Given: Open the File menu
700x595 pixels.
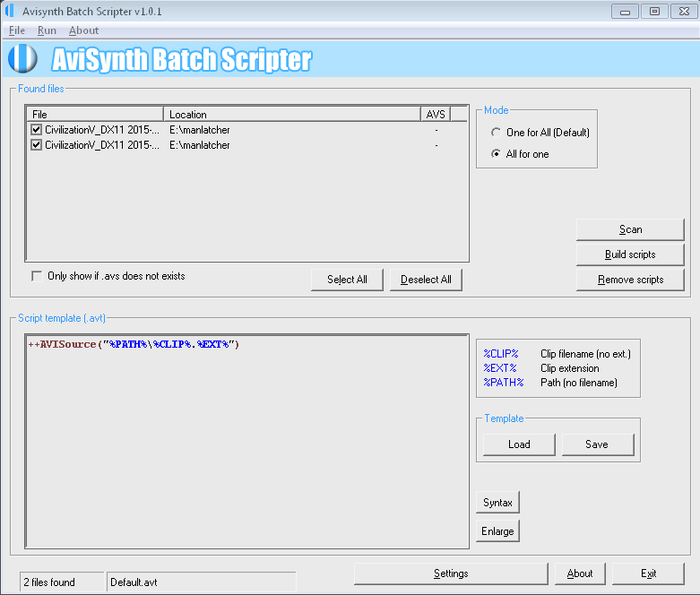Looking at the screenshot, I should (x=17, y=30).
